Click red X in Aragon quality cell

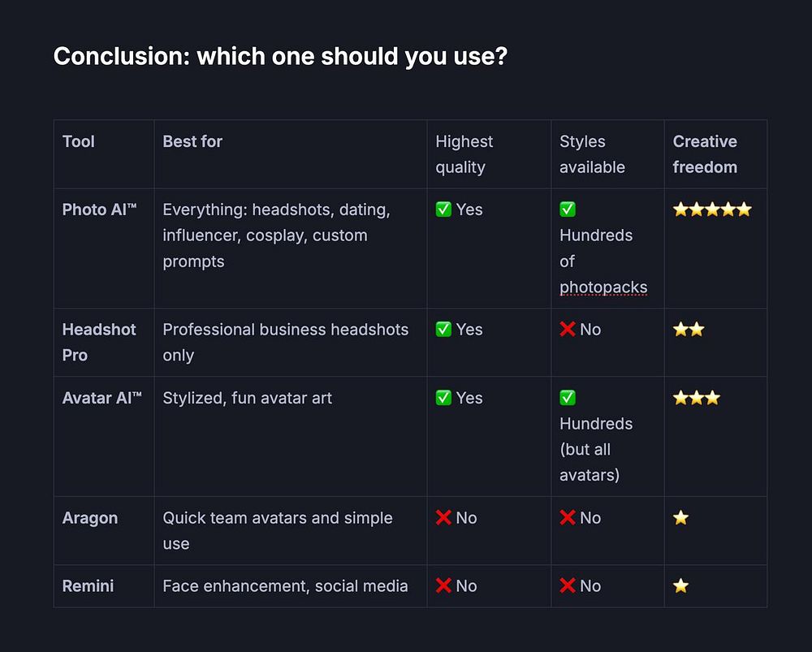tap(443, 518)
